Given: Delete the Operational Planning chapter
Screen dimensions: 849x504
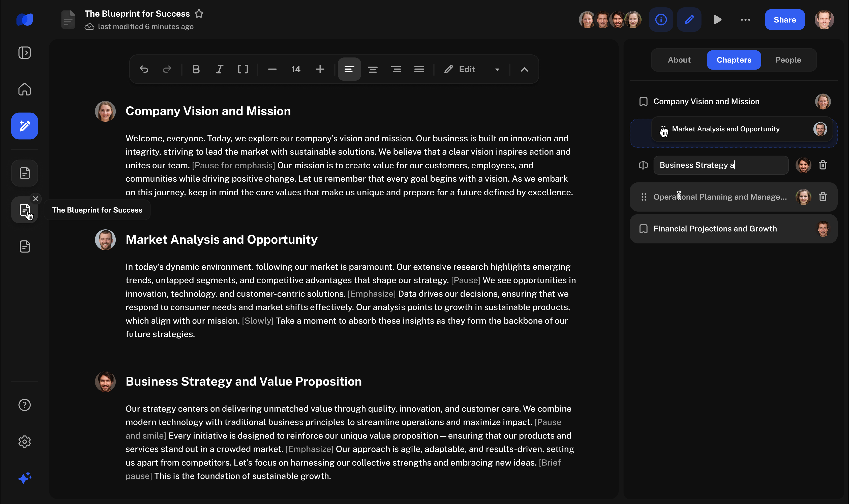Looking at the screenshot, I should pyautogui.click(x=823, y=197).
